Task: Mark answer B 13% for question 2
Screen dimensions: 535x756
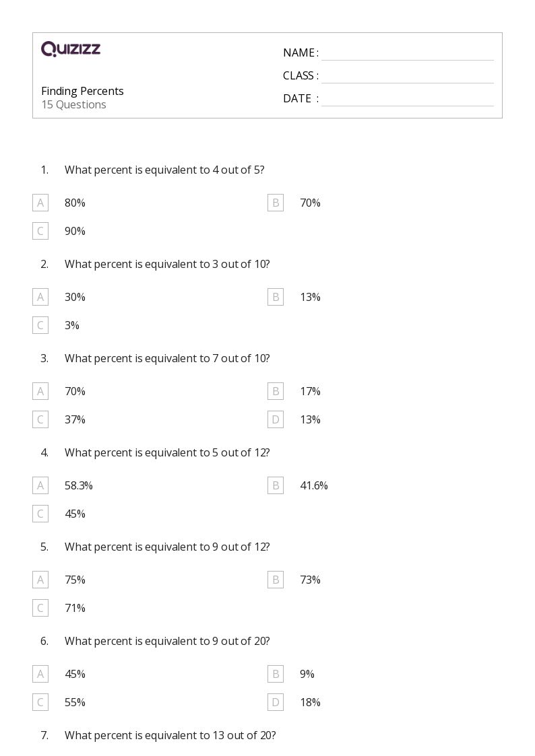Action: tap(276, 297)
